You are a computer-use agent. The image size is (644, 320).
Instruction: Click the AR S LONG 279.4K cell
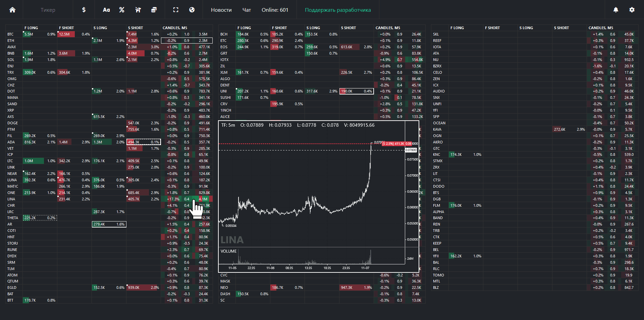109,224
